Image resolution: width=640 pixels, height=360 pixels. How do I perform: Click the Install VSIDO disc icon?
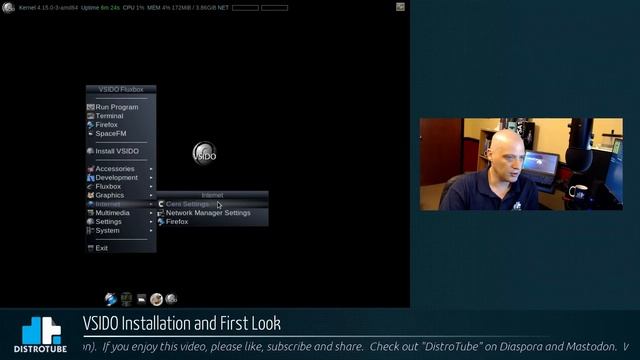click(x=91, y=151)
